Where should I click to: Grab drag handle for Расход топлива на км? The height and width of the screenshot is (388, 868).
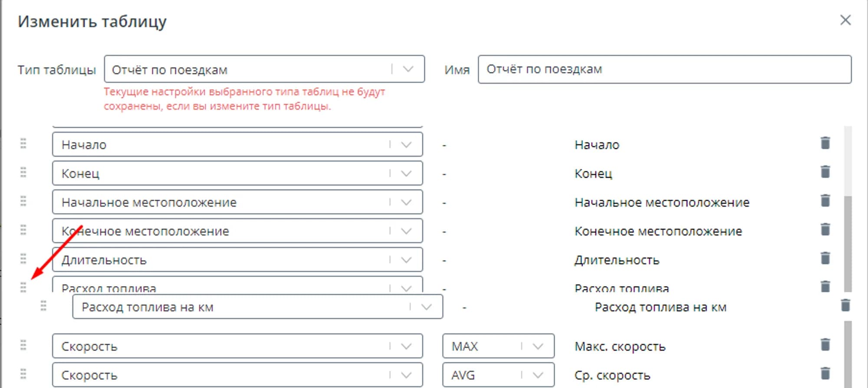point(43,306)
